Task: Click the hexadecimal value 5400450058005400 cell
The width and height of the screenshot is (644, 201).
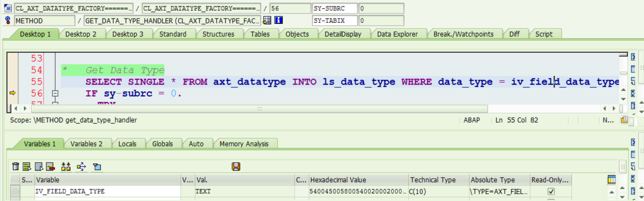Action: pos(358,191)
